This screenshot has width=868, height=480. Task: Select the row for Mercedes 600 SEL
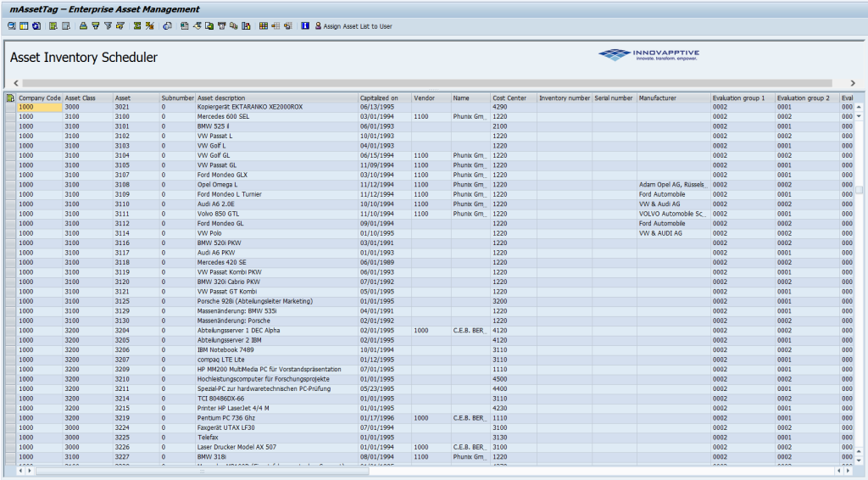[10, 117]
